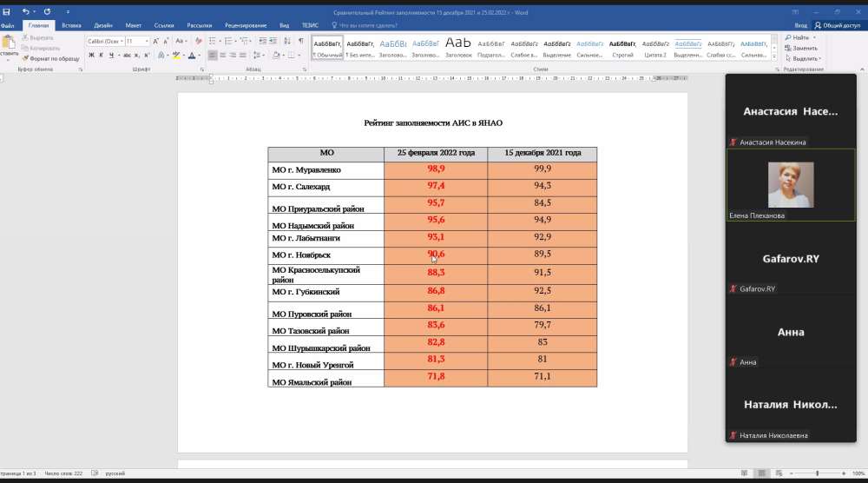This screenshot has height=483, width=868.
Task: Undo the last action
Action: (x=25, y=11)
